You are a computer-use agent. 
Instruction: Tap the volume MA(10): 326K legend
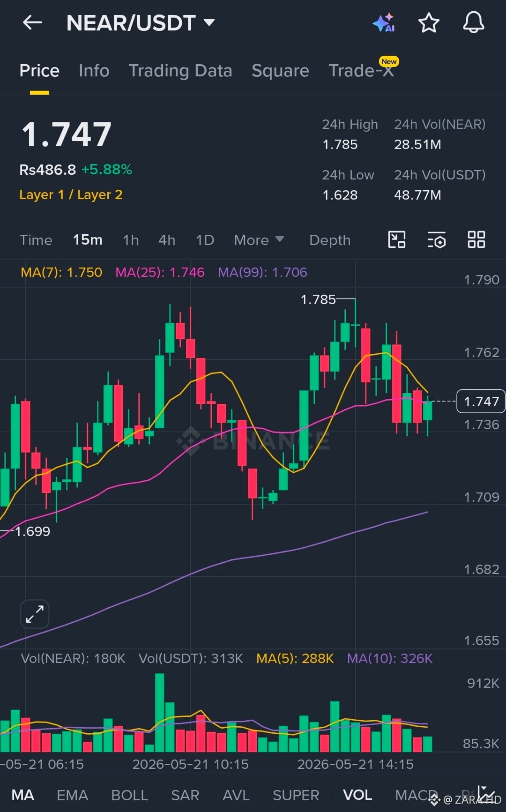tap(390, 658)
